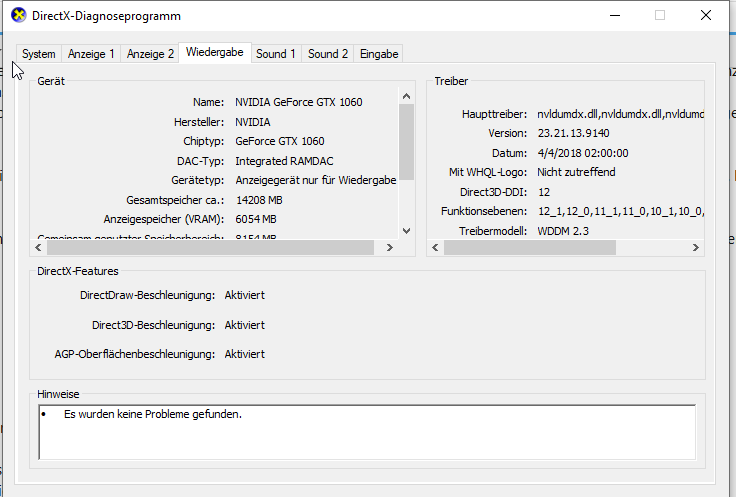Open the Anzeige 2 tab
Screen dimensions: 736x497
150,54
